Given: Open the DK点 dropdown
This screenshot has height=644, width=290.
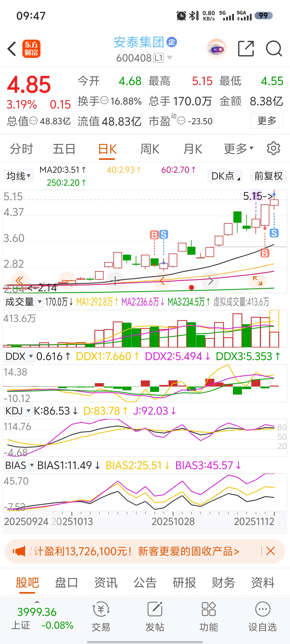Looking at the screenshot, I should [x=225, y=176].
